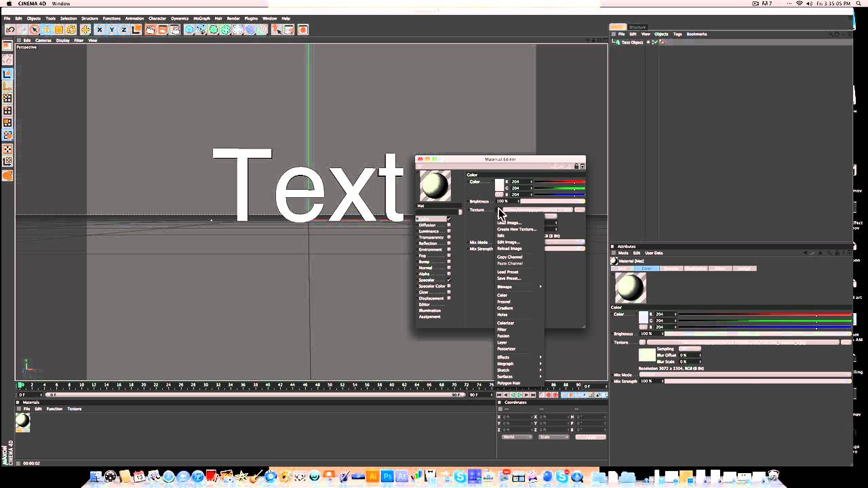Click the green Array modeling objects icon
Viewport: 868px width, 488px height.
(x=226, y=30)
